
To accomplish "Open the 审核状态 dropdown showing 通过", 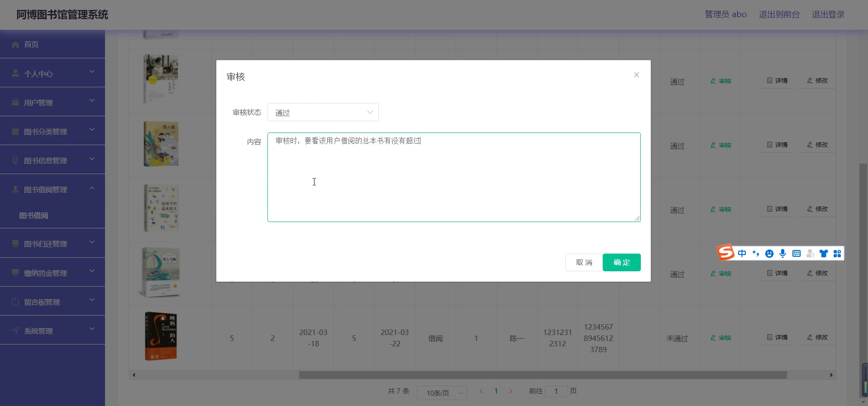I will [323, 113].
